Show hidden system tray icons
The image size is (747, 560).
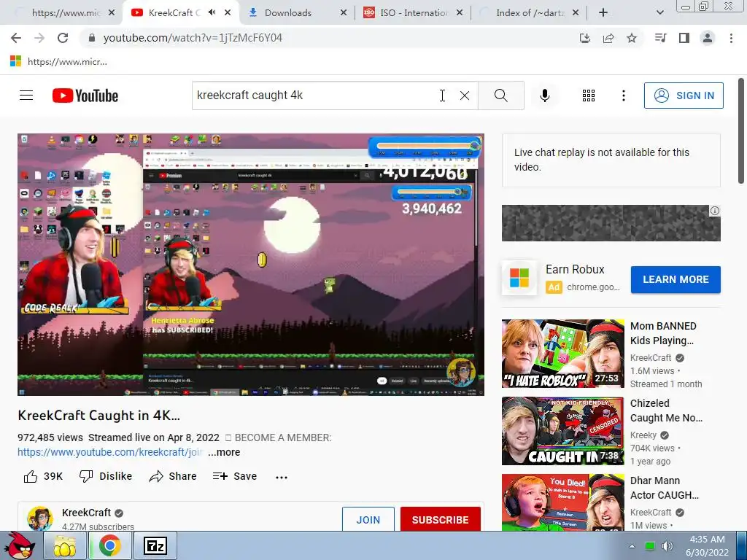[632, 546]
